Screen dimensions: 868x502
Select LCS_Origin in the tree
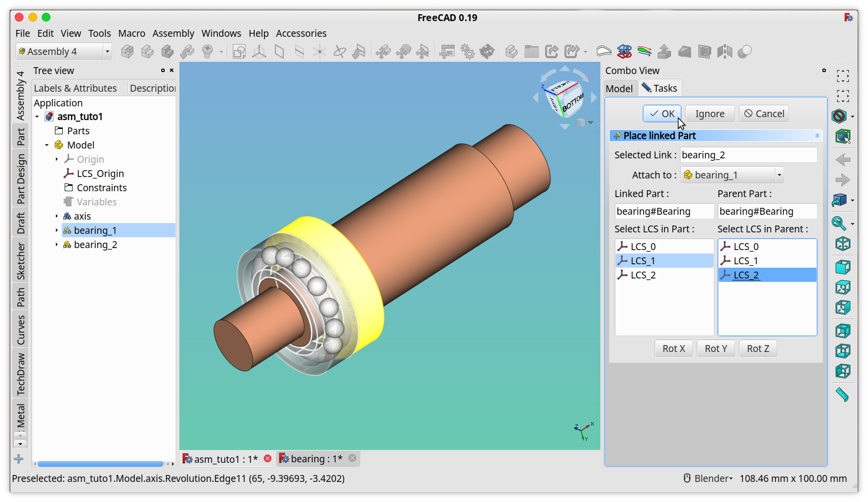[x=100, y=174]
